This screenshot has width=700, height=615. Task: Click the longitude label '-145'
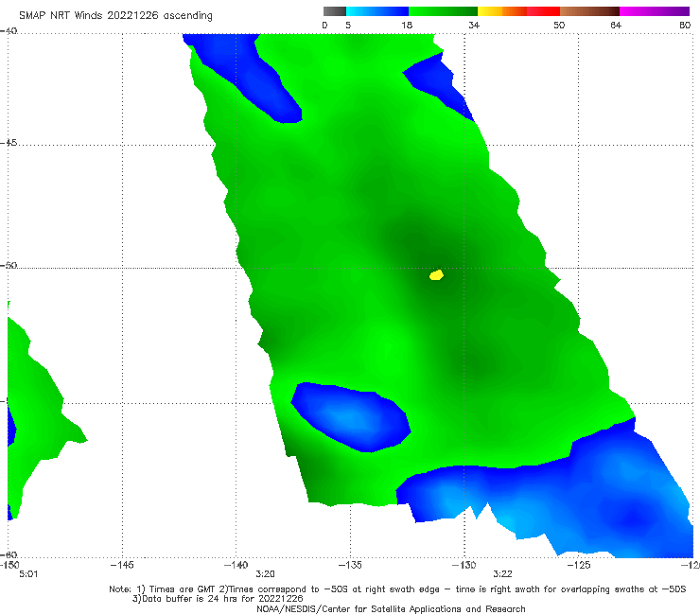click(122, 565)
